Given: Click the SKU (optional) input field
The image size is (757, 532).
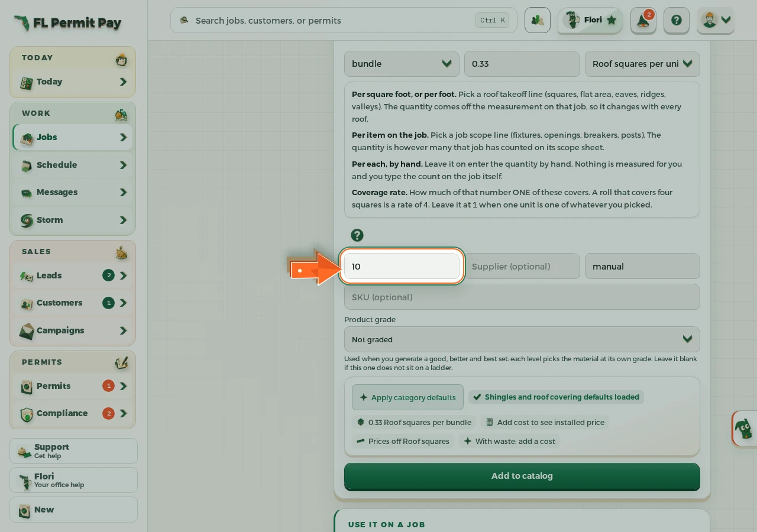Looking at the screenshot, I should (522, 297).
